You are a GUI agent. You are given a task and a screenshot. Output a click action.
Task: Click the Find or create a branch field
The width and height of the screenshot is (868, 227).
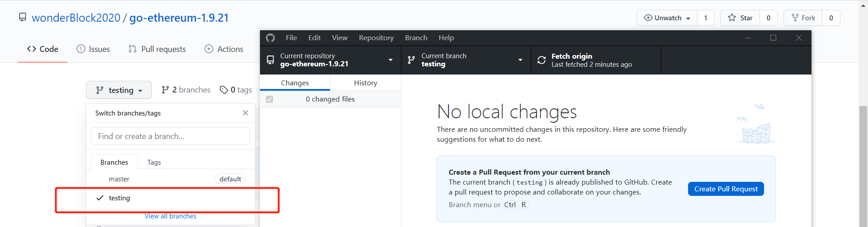tap(170, 136)
